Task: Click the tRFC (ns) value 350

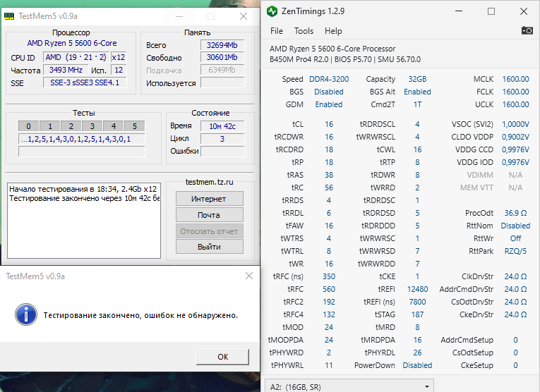Action: [x=329, y=276]
